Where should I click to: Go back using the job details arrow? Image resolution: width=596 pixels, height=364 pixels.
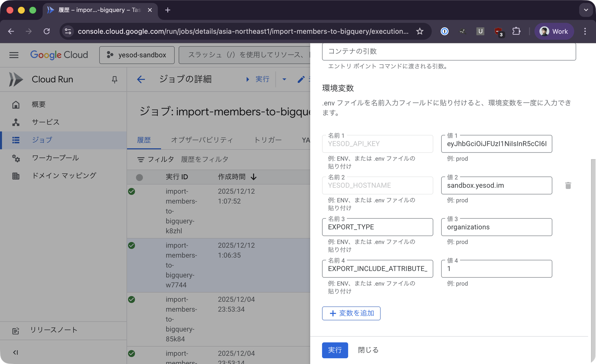[141, 79]
